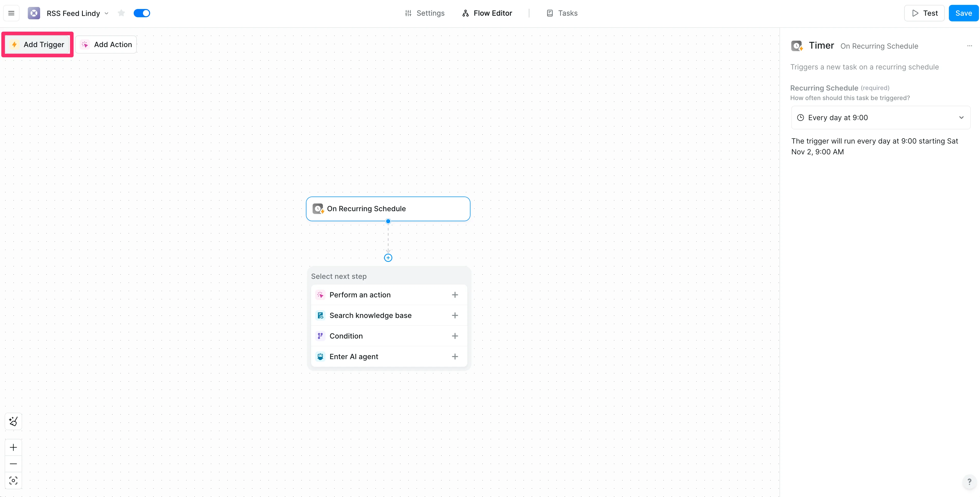
Task: Click the magic tidy-up canvas icon
Action: click(x=13, y=421)
